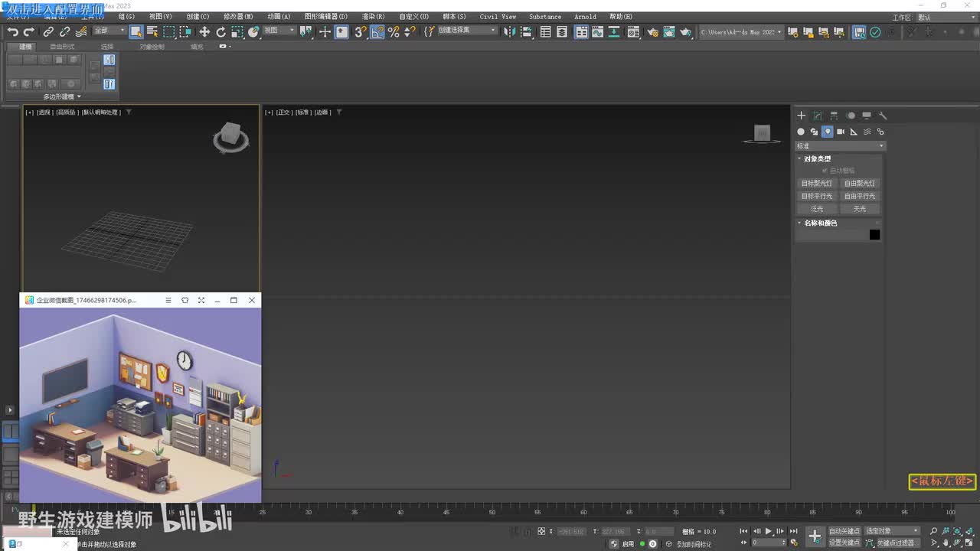980x551 pixels.
Task: Open the selection filter dropdown showing 全部
Action: point(109,31)
